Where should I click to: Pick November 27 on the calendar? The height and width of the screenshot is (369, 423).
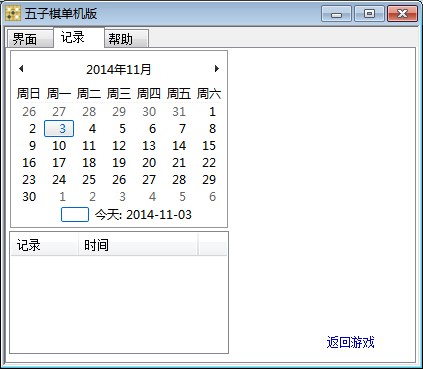pyautogui.click(x=149, y=180)
